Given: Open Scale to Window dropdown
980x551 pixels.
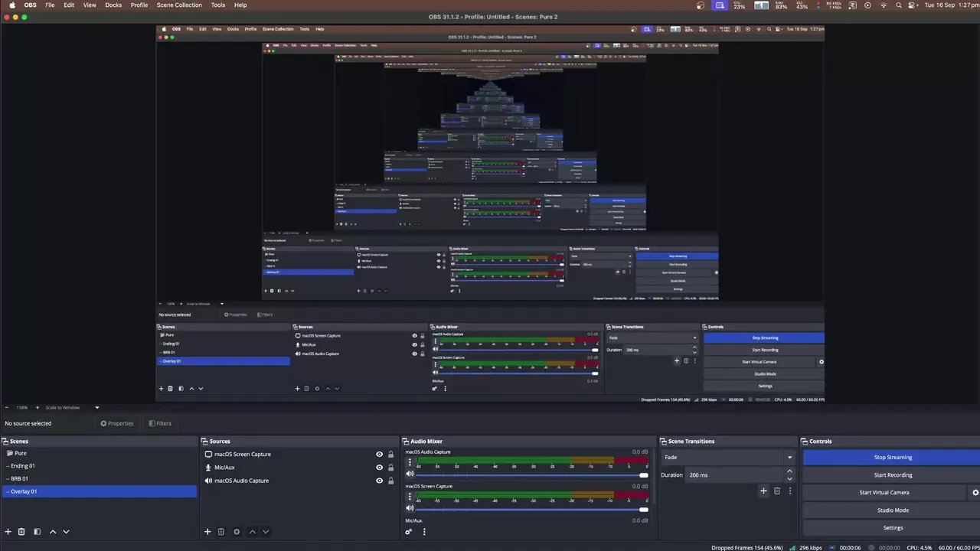Looking at the screenshot, I should click(72, 407).
